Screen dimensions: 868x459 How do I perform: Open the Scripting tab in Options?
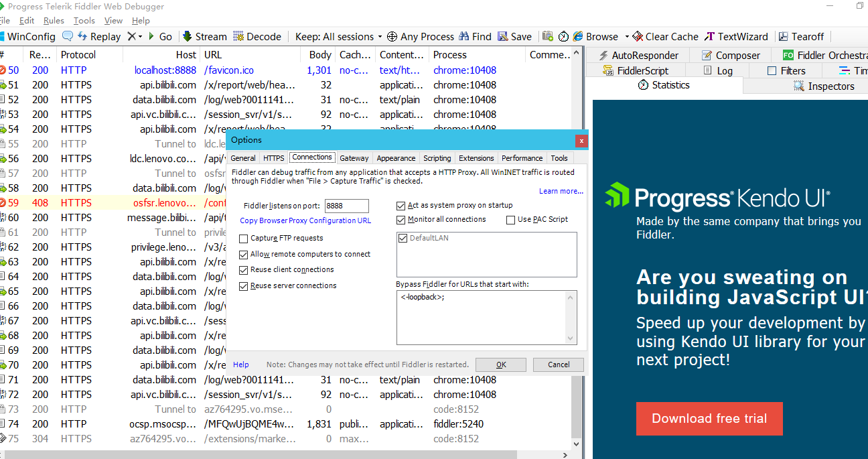(x=437, y=158)
